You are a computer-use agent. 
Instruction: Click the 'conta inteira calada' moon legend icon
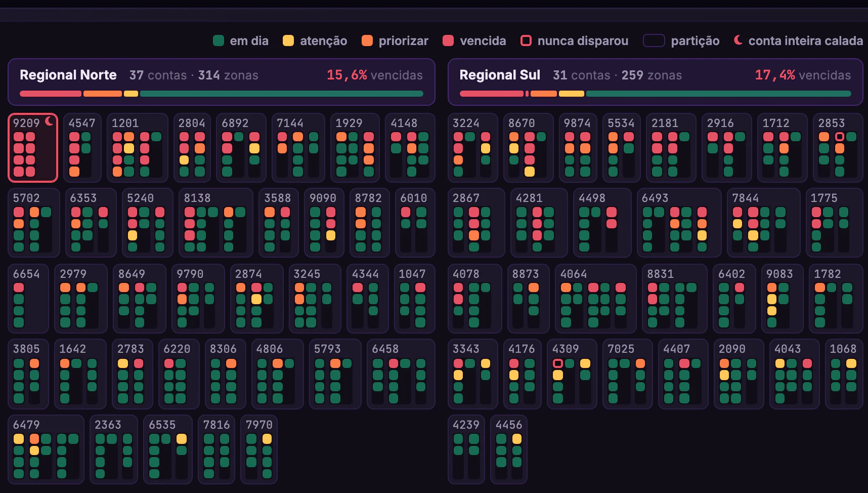coord(739,39)
